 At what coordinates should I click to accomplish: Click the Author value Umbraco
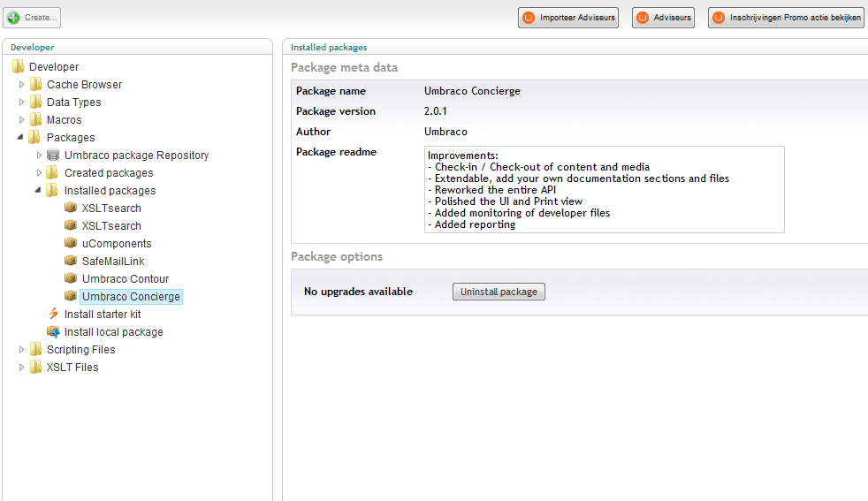click(x=445, y=132)
